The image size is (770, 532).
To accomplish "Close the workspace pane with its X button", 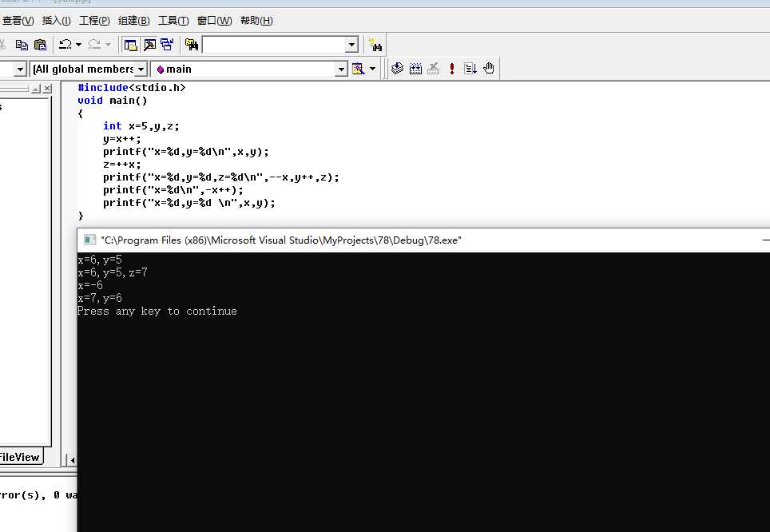I will pyautogui.click(x=47, y=89).
